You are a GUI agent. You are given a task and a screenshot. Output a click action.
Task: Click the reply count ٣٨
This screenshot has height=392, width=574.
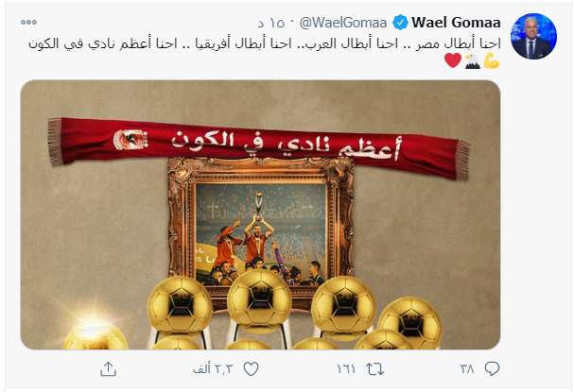pyautogui.click(x=467, y=369)
